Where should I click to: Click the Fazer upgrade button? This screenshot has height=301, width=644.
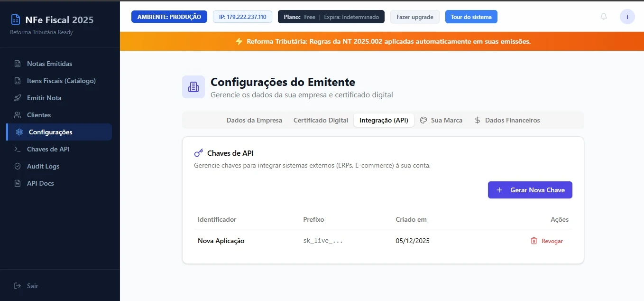click(x=414, y=17)
